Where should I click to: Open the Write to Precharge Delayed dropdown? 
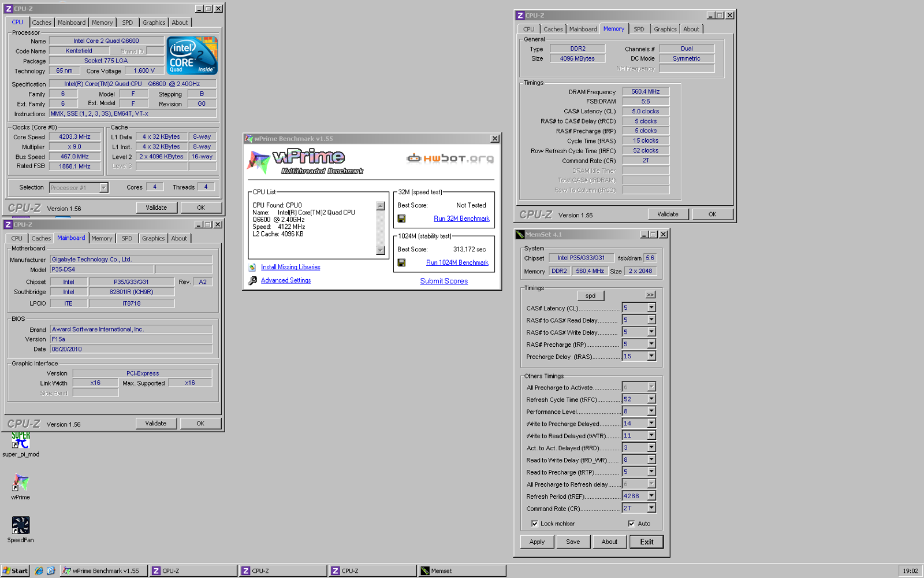pos(651,423)
